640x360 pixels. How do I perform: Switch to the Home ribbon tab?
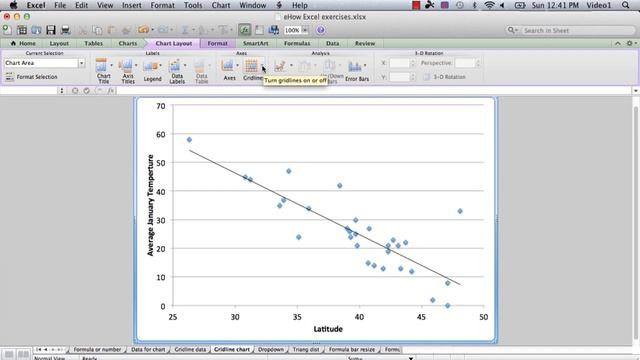23,43
